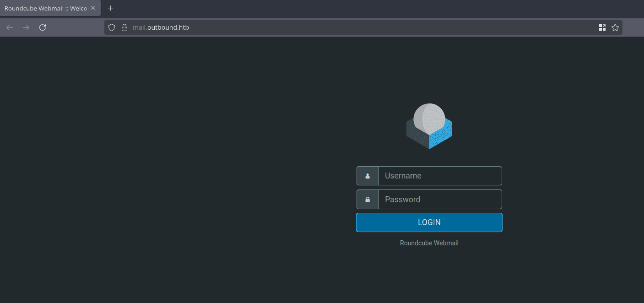Click the mail.outbound.htb URL text

[x=161, y=27]
